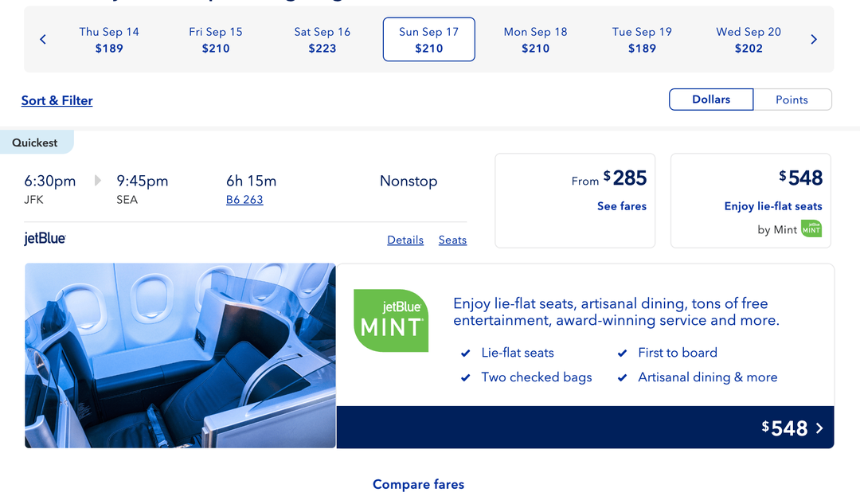The height and width of the screenshot is (504, 860).
Task: Click the right arrow to view later dates
Action: (814, 38)
